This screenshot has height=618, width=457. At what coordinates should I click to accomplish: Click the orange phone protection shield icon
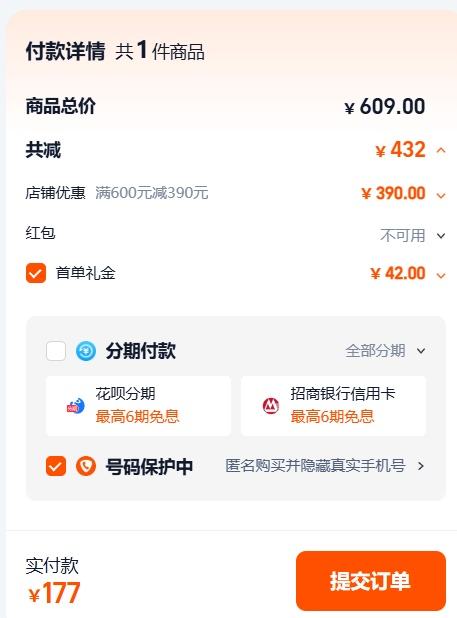[85, 466]
